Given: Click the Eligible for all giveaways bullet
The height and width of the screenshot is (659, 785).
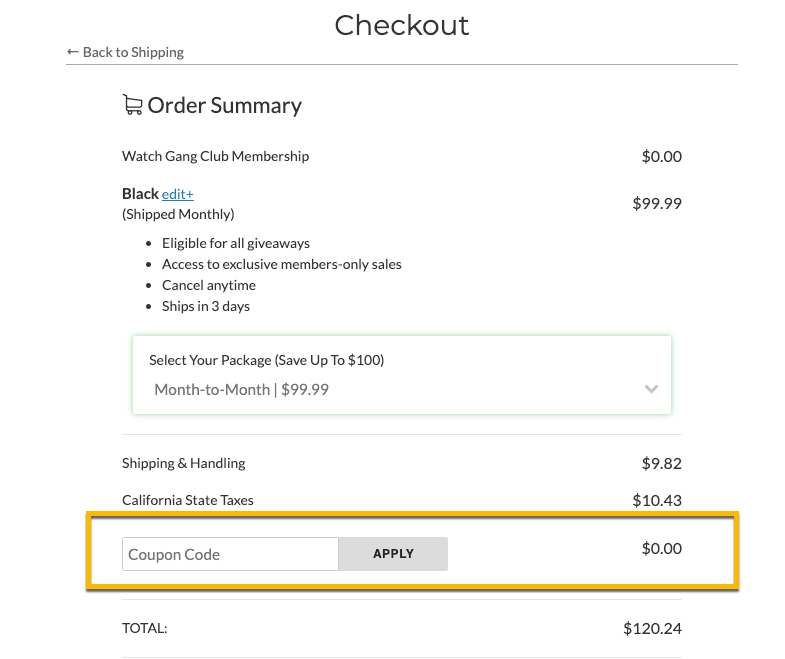Looking at the screenshot, I should [236, 243].
